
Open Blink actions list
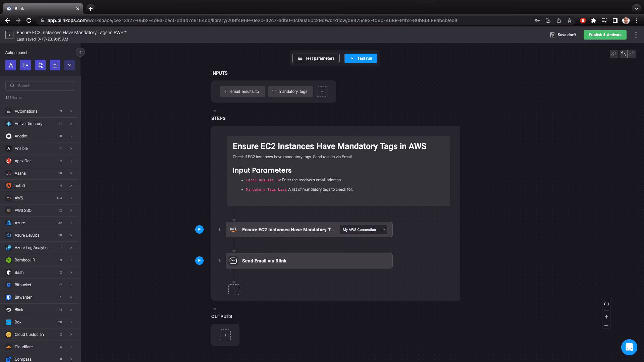click(x=39, y=310)
